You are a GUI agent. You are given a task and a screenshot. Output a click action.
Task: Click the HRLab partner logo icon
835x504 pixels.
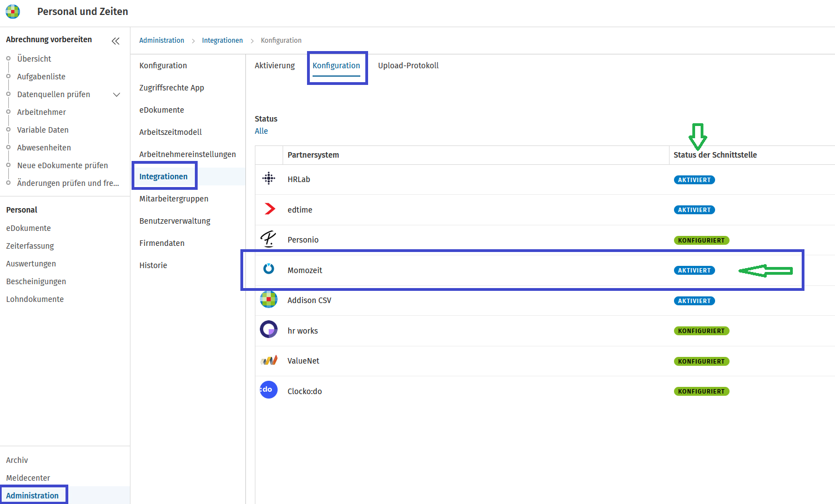click(x=269, y=179)
